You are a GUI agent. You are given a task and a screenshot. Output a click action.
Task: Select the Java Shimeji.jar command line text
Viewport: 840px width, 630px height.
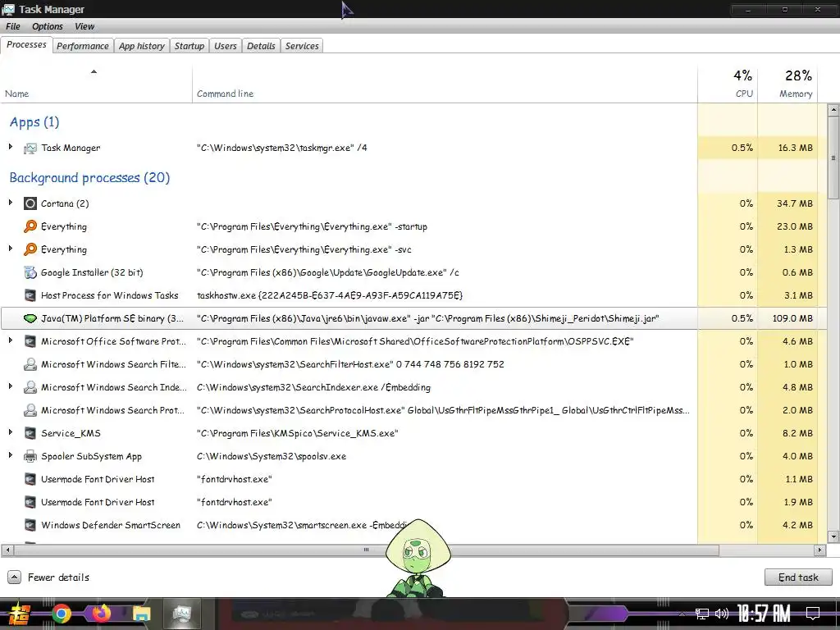(x=427, y=319)
